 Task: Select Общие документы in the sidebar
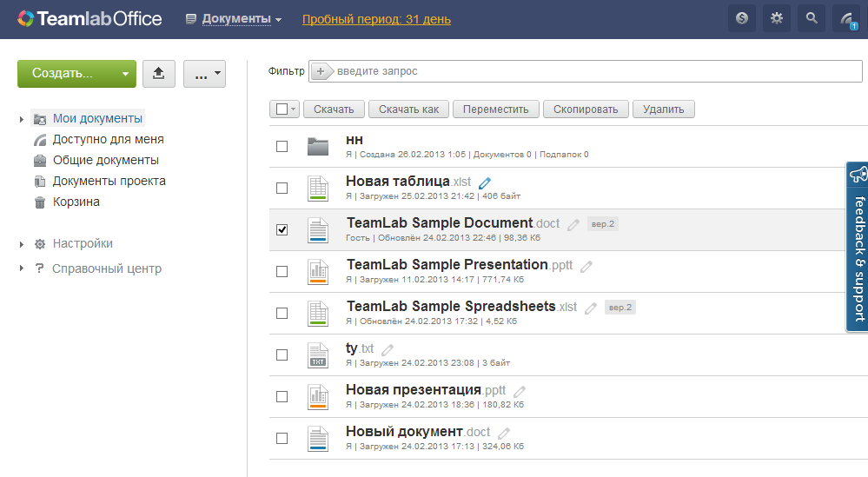105,160
